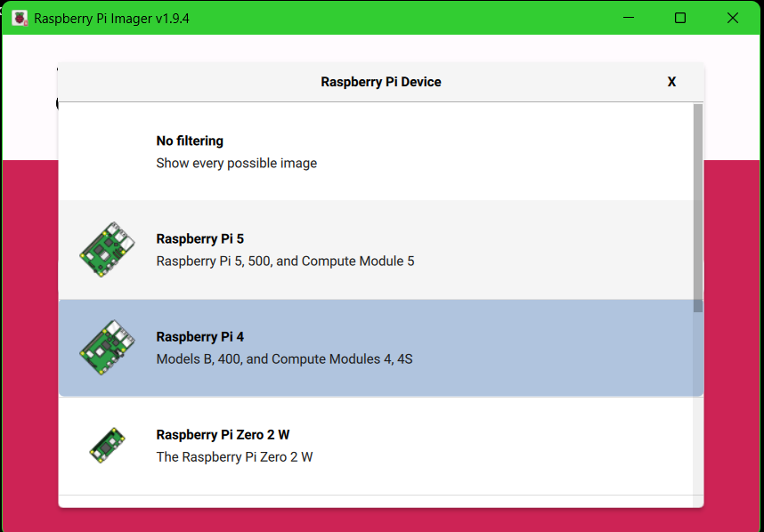Click the Raspberry Pi 5 board icon
Image resolution: width=764 pixels, height=532 pixels.
point(107,250)
